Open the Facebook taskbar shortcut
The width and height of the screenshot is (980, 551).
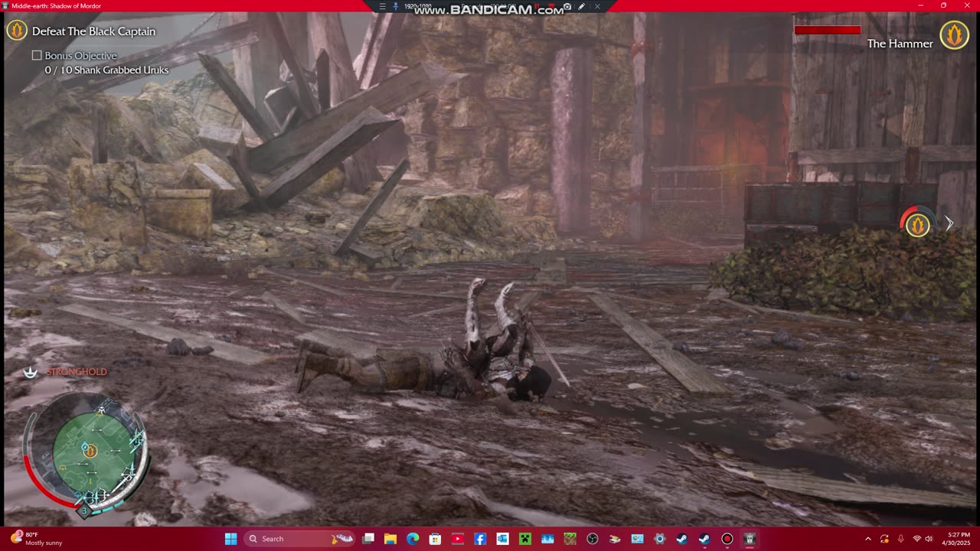pyautogui.click(x=480, y=539)
